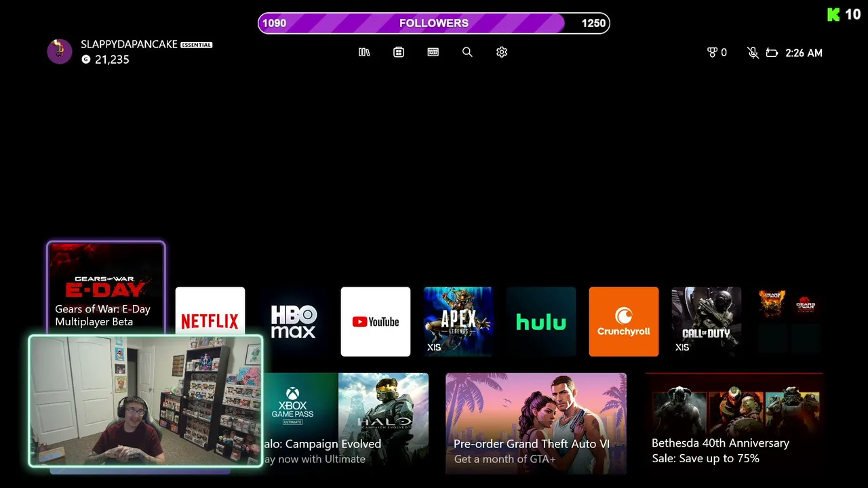Click the Followers goal progress bar
This screenshot has width=868, height=488.
pyautogui.click(x=434, y=23)
